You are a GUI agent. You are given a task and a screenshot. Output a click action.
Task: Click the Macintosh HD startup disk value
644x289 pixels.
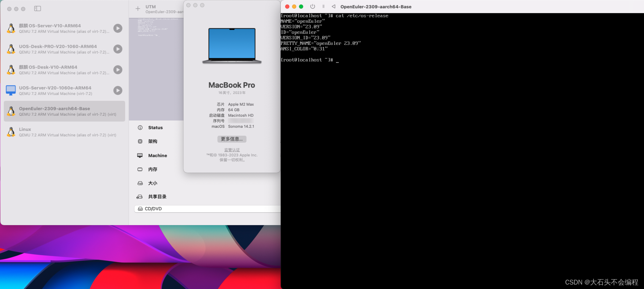(x=241, y=115)
